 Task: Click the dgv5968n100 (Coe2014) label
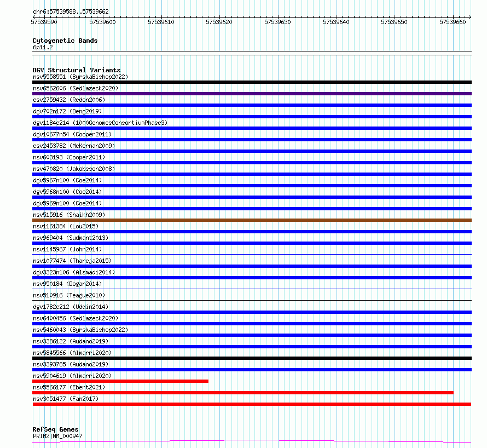pos(67,192)
